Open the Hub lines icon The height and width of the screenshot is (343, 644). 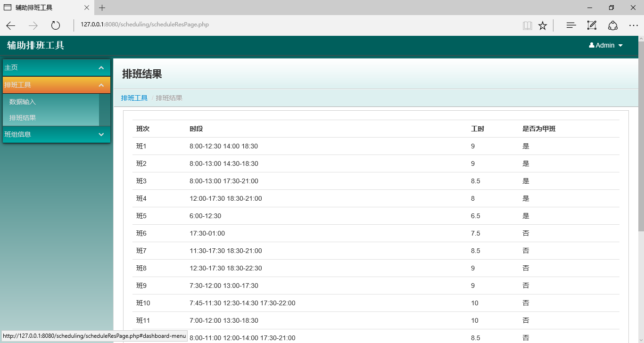tap(571, 25)
